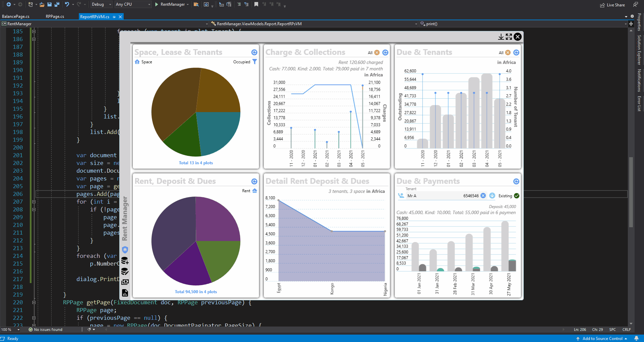644x342 pixels.
Task: Click the Undo arrow in toolbar
Action: coord(67,4)
